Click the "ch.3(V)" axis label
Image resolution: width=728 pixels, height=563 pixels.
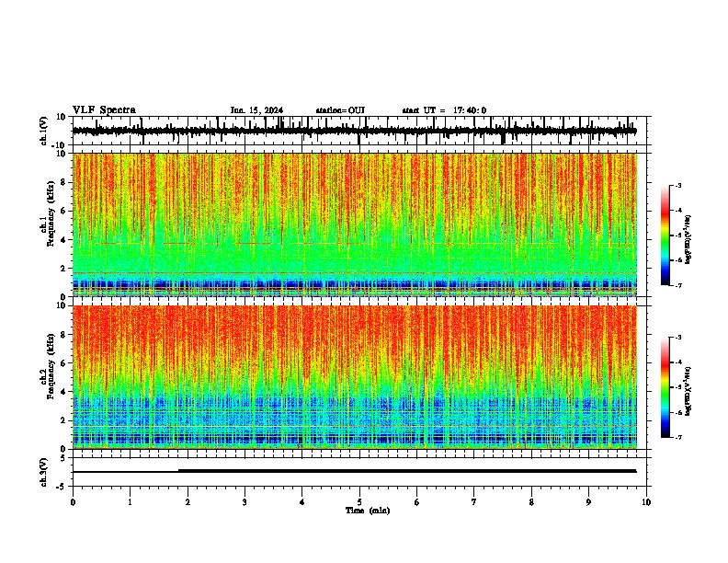tap(44, 472)
